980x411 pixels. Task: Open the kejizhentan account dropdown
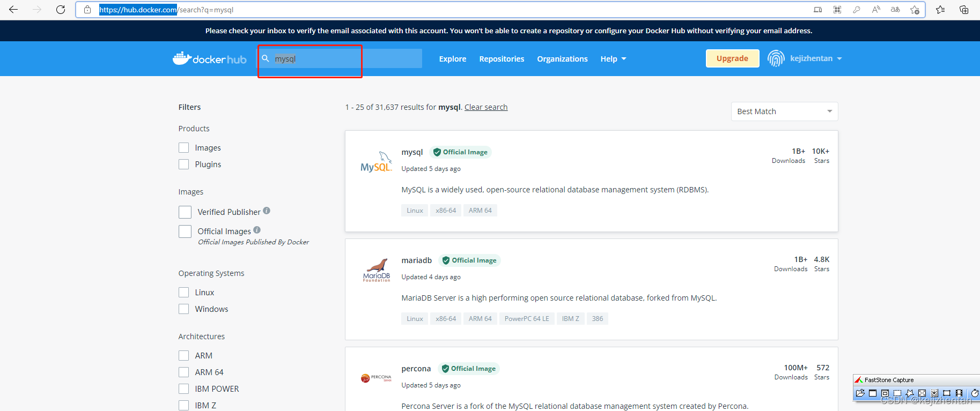816,58
